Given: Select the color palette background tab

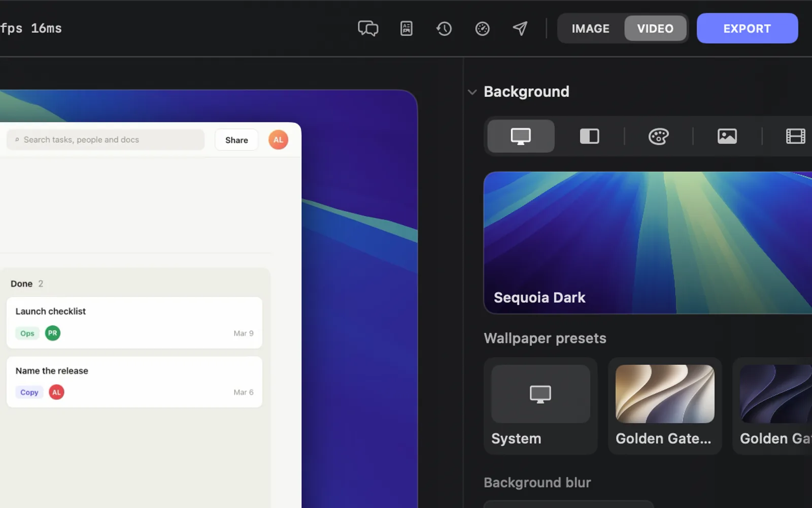Looking at the screenshot, I should [x=658, y=136].
